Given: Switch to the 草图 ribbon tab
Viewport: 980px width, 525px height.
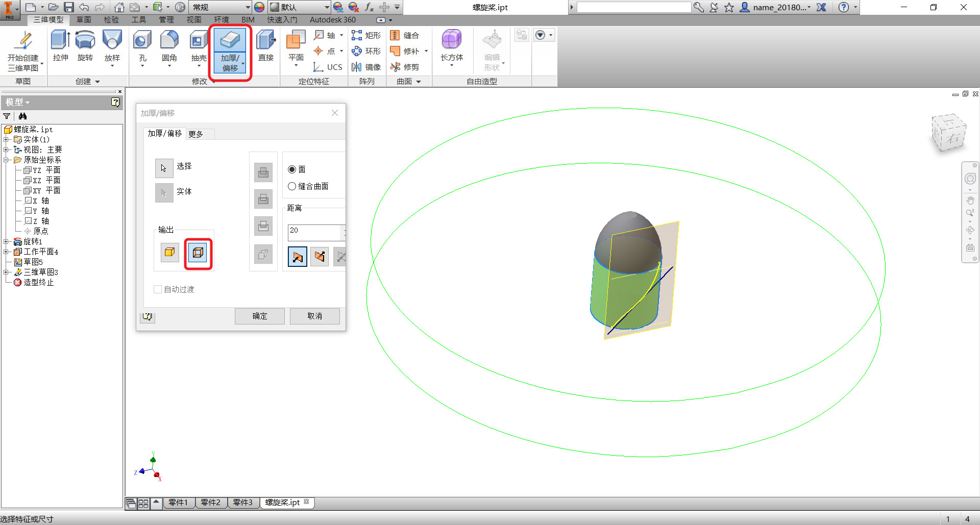Looking at the screenshot, I should point(83,20).
